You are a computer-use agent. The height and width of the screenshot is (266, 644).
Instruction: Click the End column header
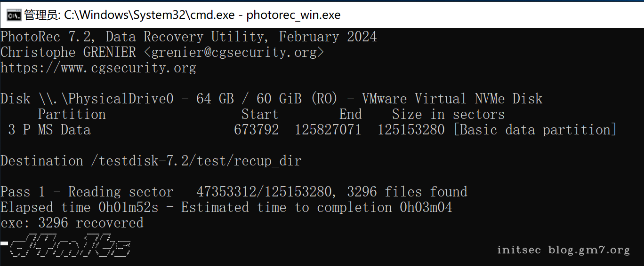click(350, 114)
